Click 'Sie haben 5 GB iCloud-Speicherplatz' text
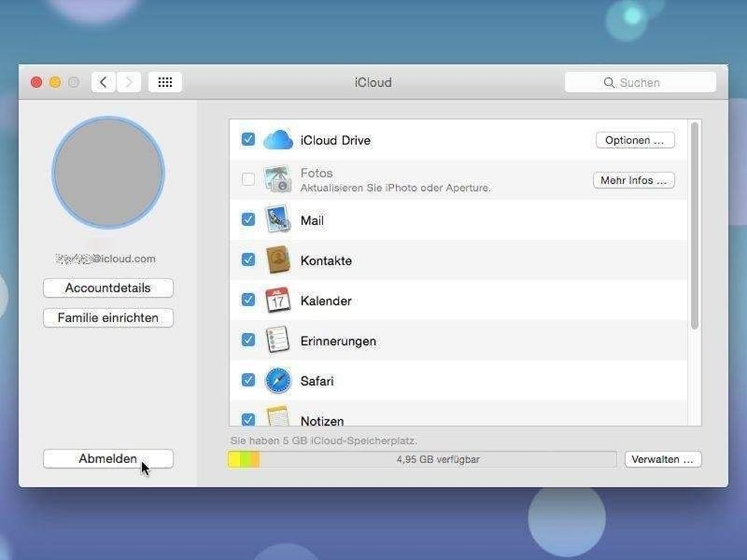Viewport: 747px width, 560px height. 323,440
